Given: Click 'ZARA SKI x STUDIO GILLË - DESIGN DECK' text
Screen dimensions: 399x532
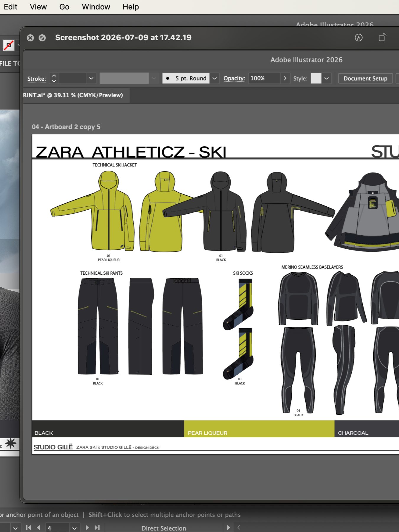Looking at the screenshot, I should [118, 447].
